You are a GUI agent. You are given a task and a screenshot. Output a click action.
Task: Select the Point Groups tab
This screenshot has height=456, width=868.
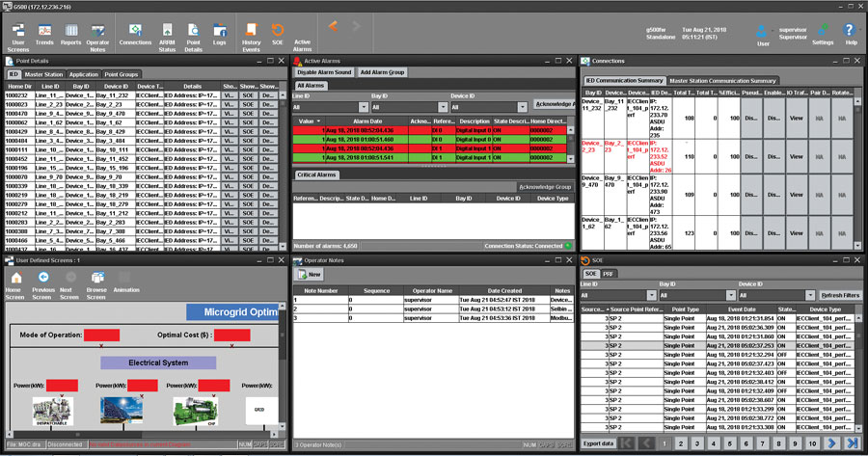click(122, 73)
